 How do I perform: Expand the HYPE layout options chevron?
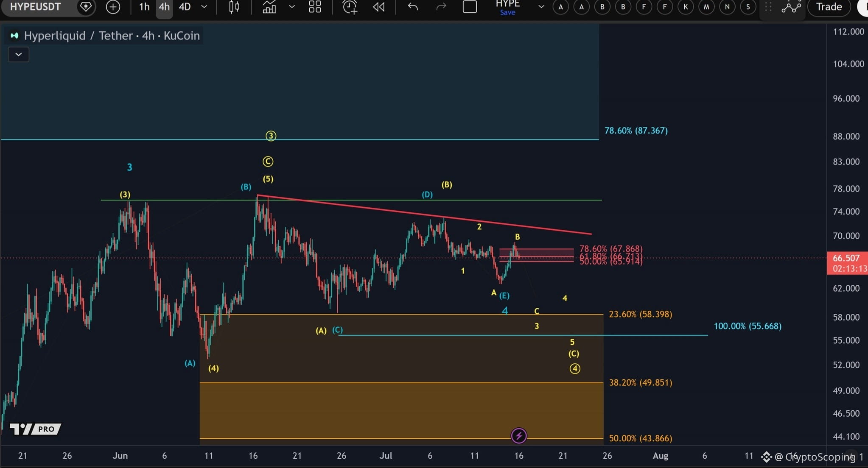pos(541,7)
